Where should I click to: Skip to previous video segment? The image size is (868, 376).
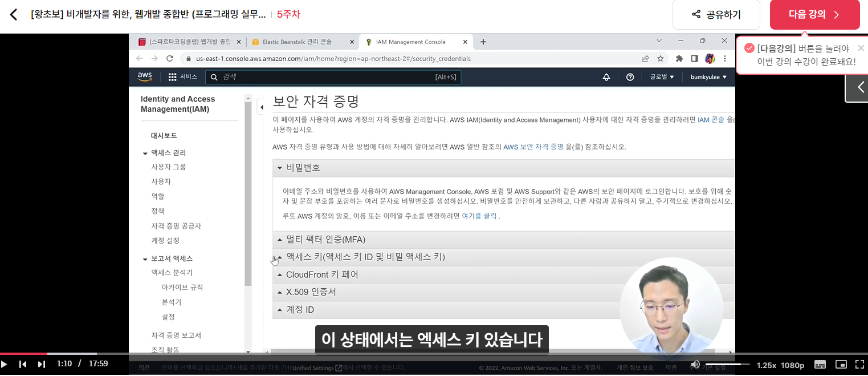point(23,364)
